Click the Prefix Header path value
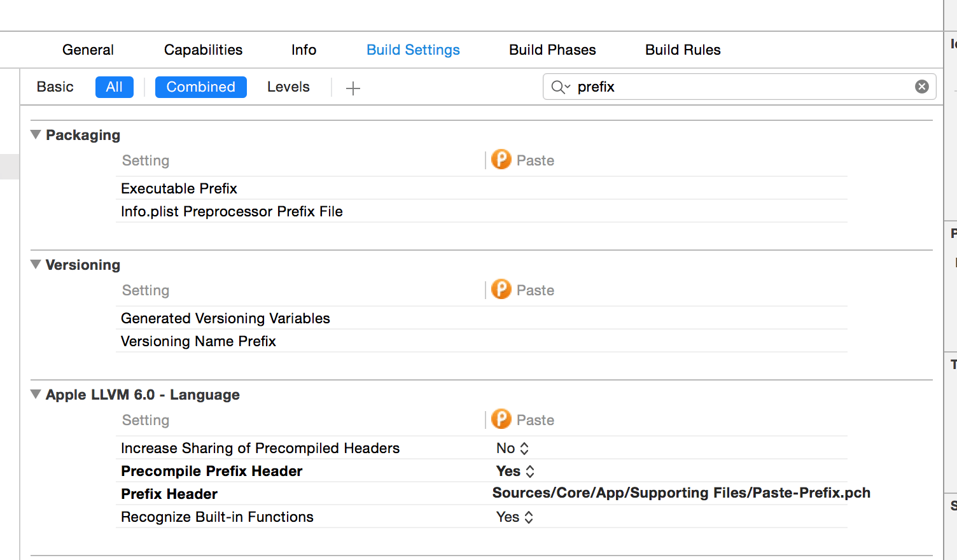Screen dimensions: 957x560 (681, 493)
